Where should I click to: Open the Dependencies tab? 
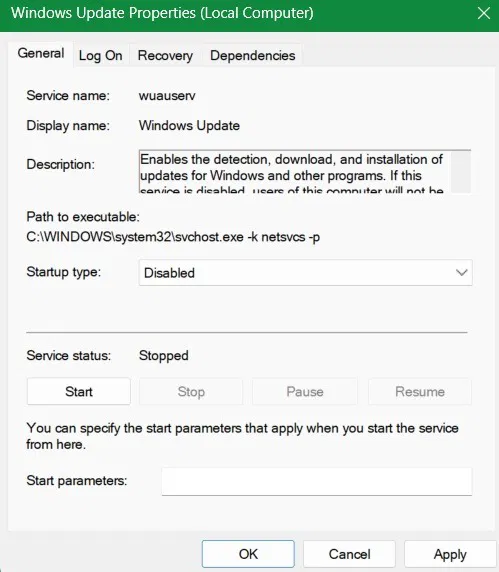[252, 55]
